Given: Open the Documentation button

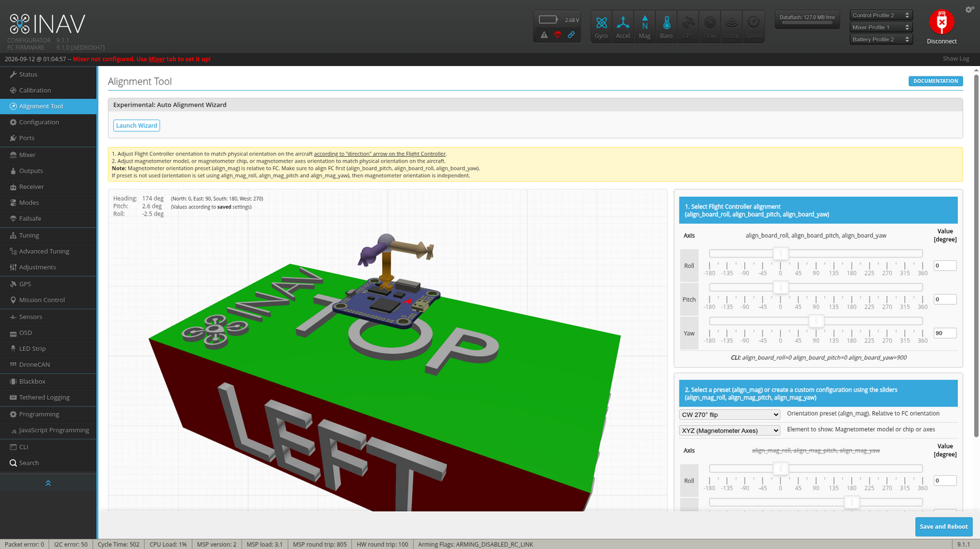Looking at the screenshot, I should pyautogui.click(x=936, y=81).
